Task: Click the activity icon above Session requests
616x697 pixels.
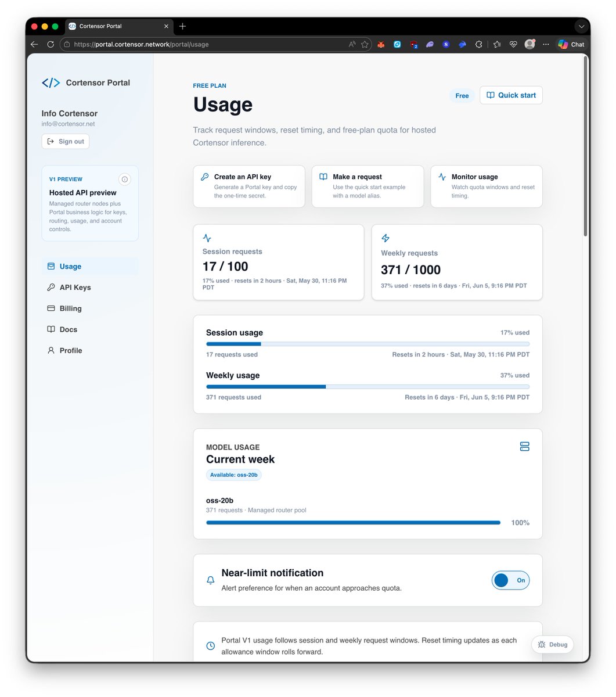Action: (207, 238)
